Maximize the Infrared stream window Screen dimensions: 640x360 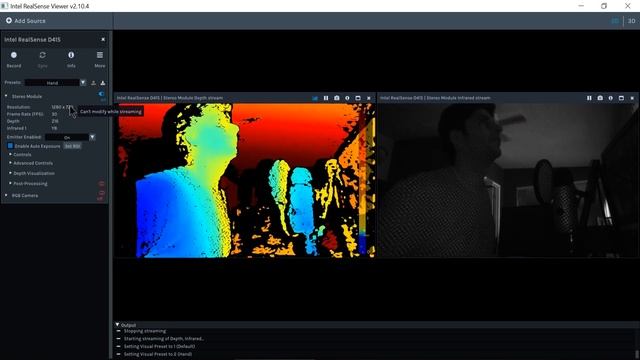pyautogui.click(x=621, y=98)
